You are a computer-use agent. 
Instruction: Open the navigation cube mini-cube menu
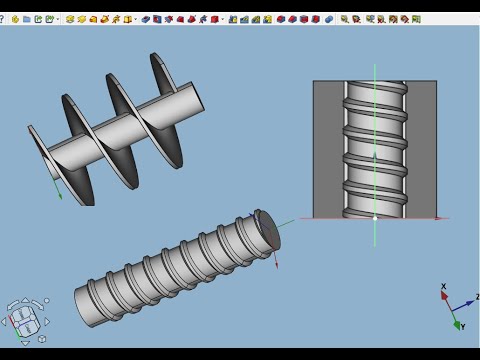(42, 339)
